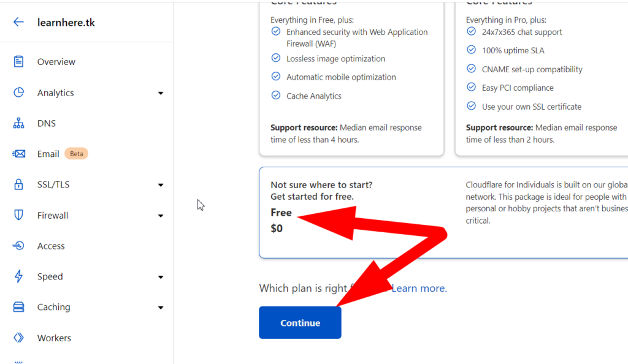Viewport: 628px width, 364px height.
Task: Click the $0 price text
Action: (277, 229)
